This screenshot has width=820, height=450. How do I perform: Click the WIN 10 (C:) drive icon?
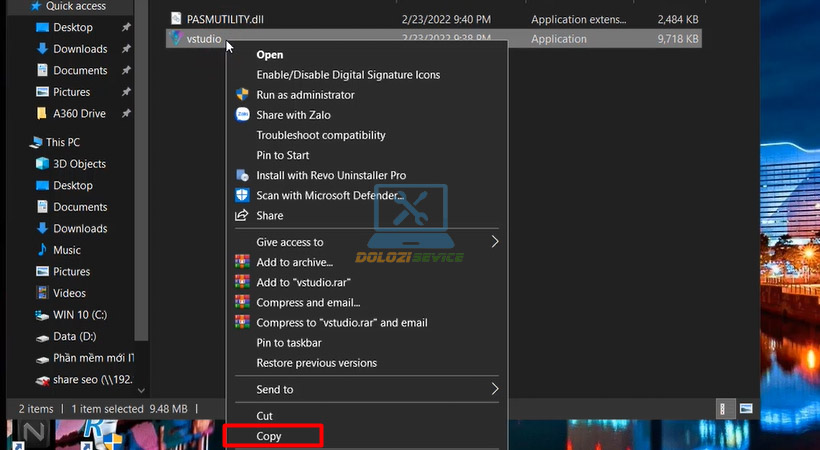(x=42, y=315)
